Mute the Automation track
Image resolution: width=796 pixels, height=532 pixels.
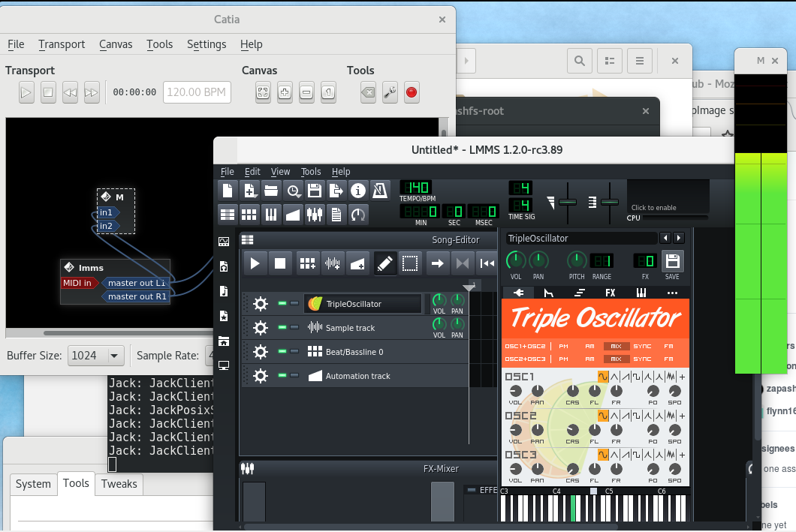(x=282, y=375)
